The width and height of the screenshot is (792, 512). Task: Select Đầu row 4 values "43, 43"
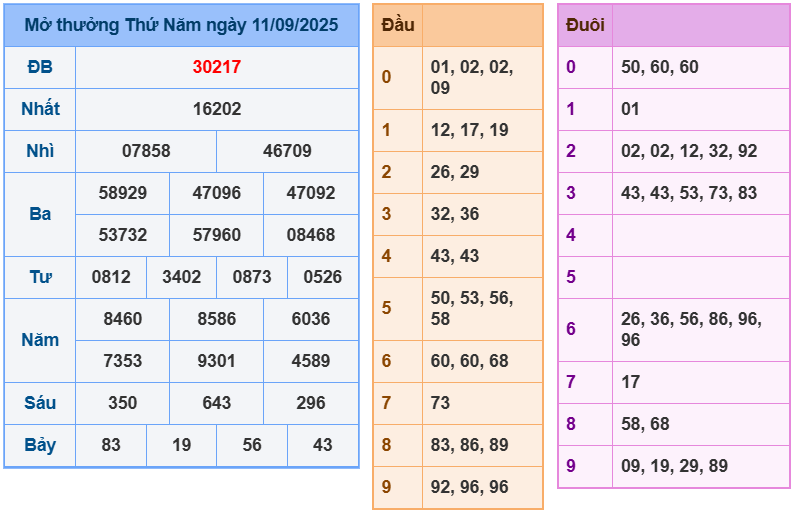pos(455,256)
